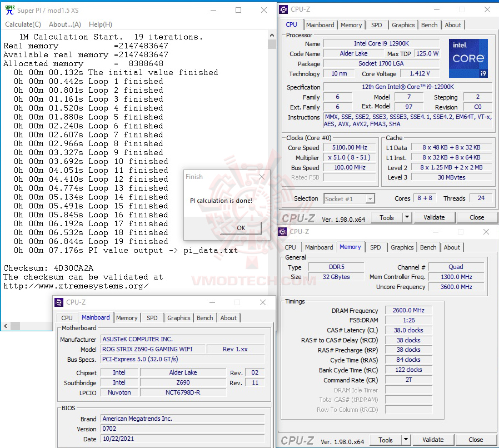The image size is (499, 448).
Task: Click Super PI vertical scrollbar up arrow
Action: click(272, 35)
